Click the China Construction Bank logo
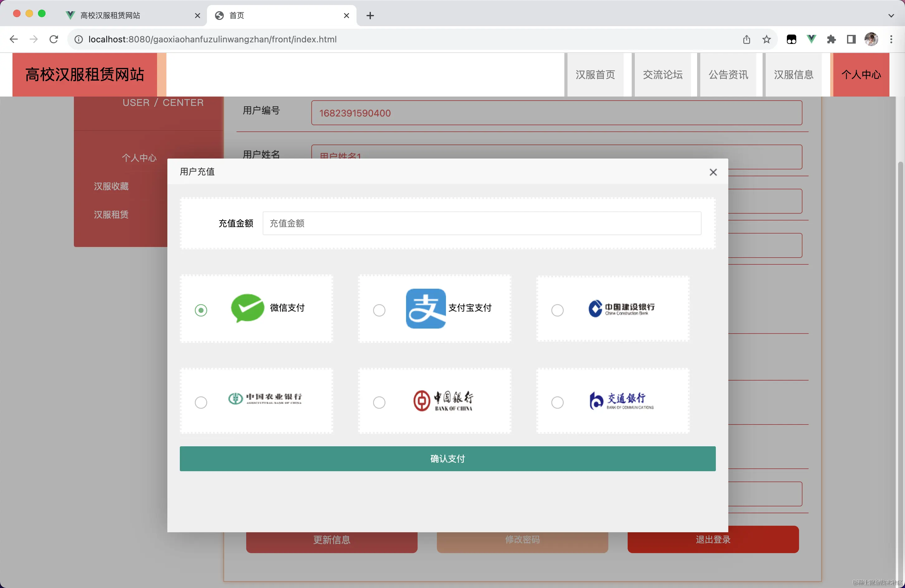Image resolution: width=905 pixels, height=588 pixels. click(x=620, y=309)
